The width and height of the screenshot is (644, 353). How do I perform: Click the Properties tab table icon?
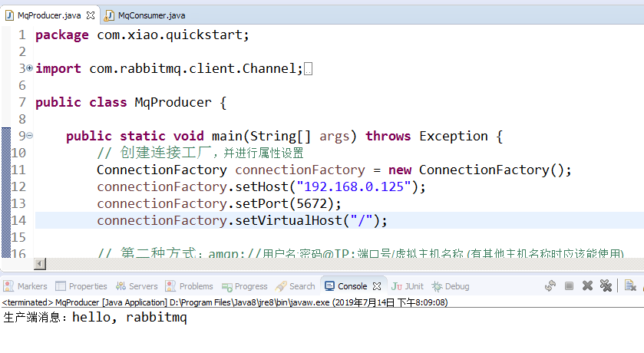(x=61, y=286)
